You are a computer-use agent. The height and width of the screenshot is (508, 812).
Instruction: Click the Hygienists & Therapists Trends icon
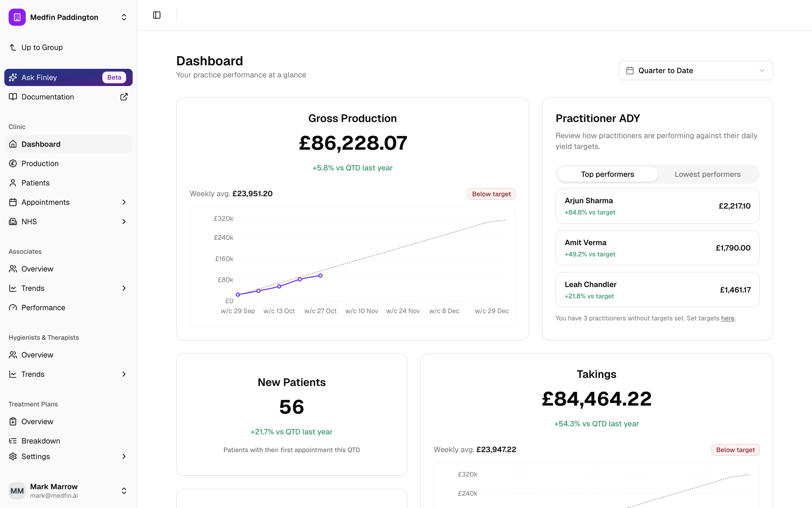[13, 374]
